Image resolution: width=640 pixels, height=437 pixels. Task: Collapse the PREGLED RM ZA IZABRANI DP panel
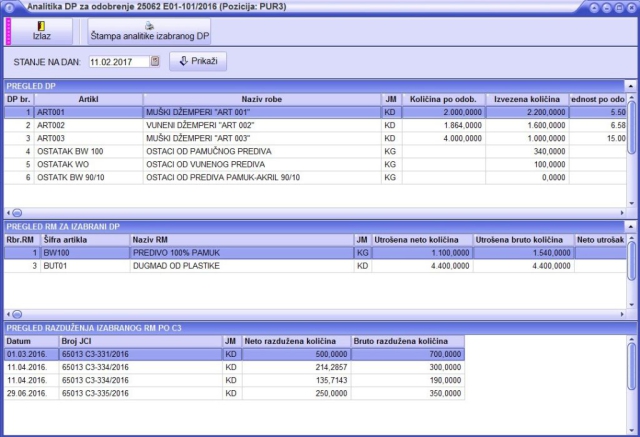629,227
